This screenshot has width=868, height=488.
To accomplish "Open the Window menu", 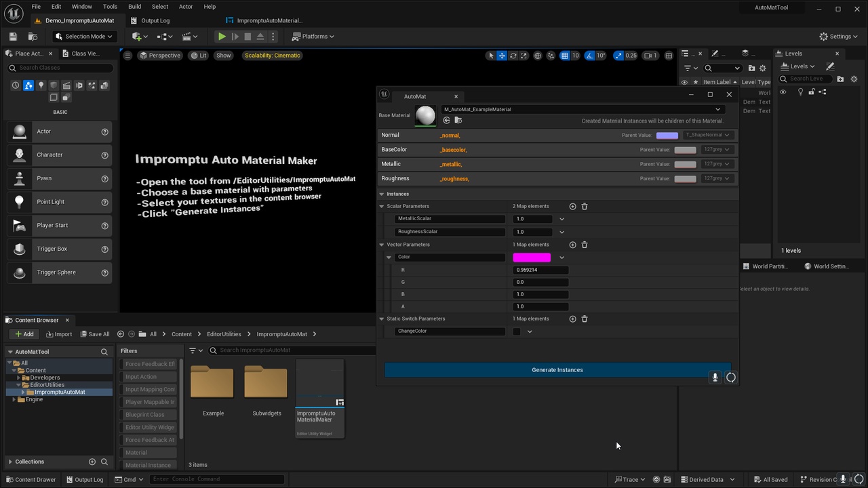I will point(81,7).
